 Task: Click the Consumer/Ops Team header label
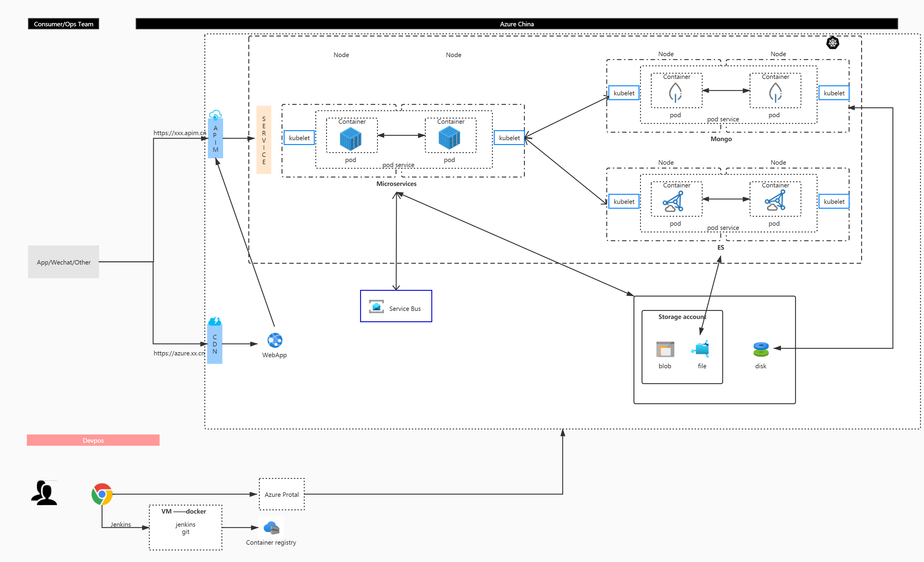63,24
